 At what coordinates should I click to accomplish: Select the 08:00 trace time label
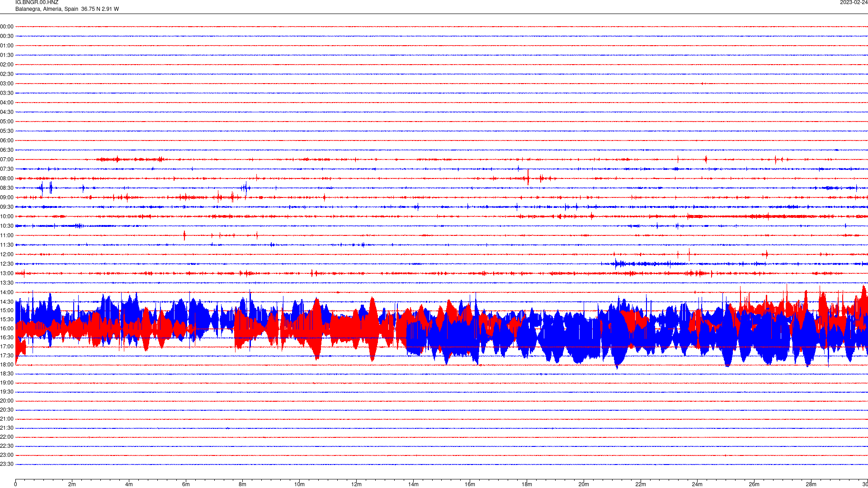click(x=7, y=178)
